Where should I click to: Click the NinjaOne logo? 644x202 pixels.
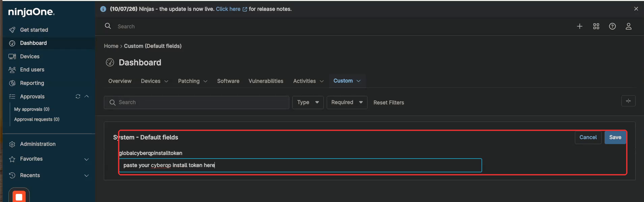pos(31,12)
